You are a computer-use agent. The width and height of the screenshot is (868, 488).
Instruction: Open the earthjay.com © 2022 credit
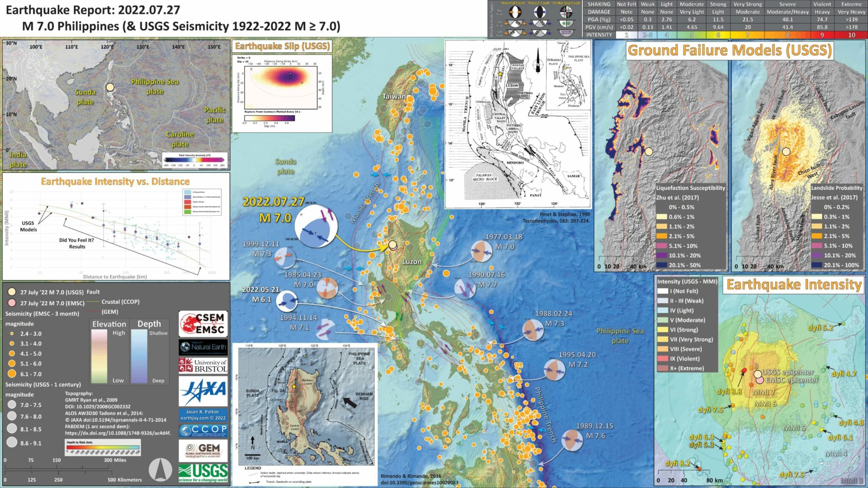click(203, 418)
